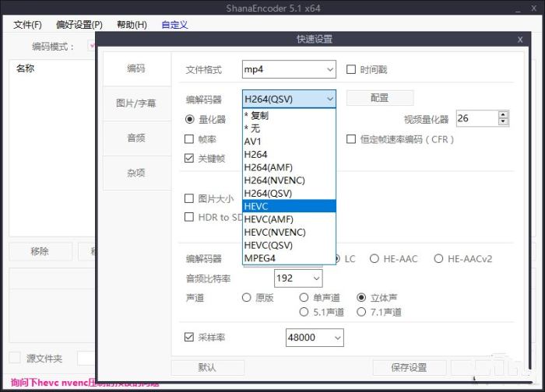Select '* 复制' in codec list
Viewport: 545px width, 392px height.
coord(289,115)
